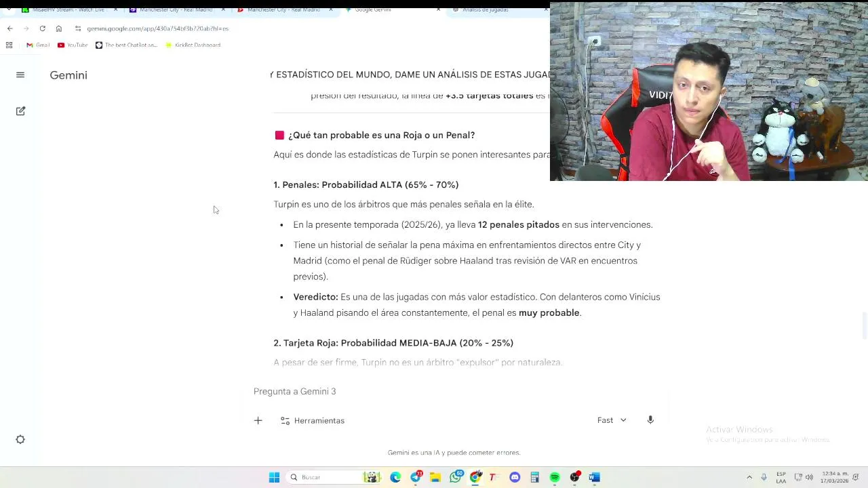Open 'The best ChatBot an...' bookmark
The width and height of the screenshot is (868, 488).
point(126,45)
